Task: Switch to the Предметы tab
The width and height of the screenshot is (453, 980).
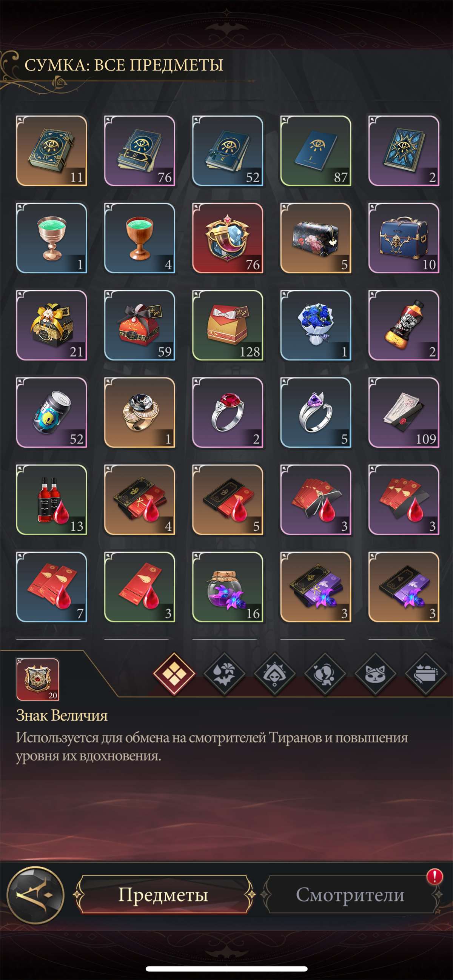Action: tap(163, 894)
